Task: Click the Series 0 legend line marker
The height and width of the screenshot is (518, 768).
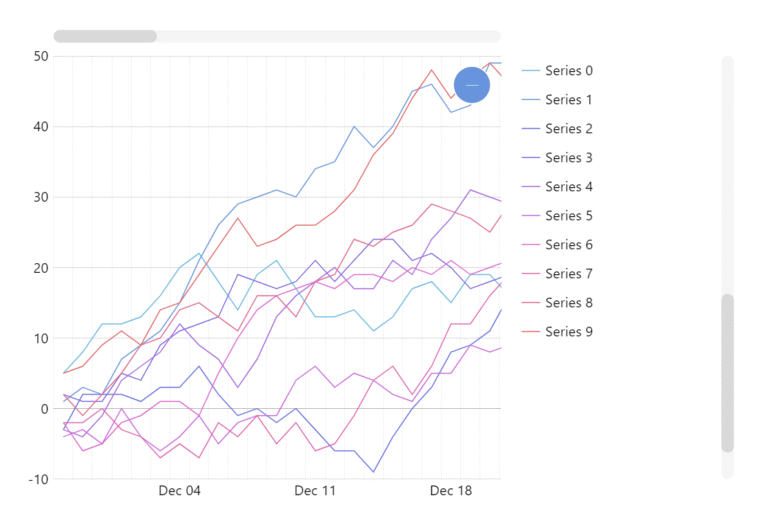Action: (x=530, y=71)
